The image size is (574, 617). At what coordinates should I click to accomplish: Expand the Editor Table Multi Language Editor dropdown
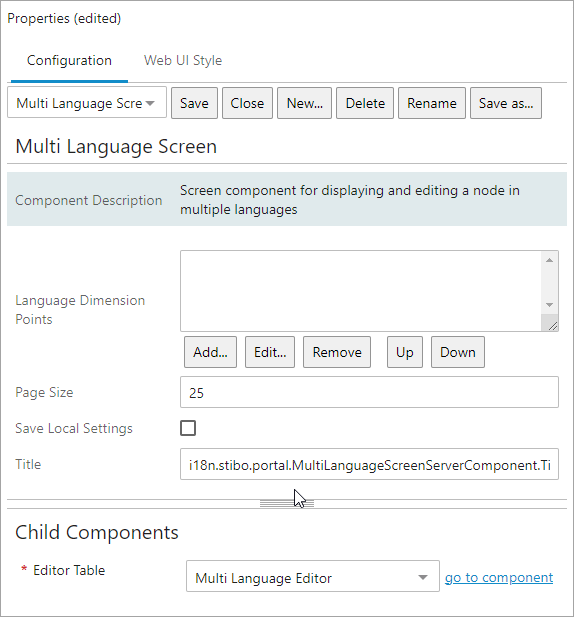pos(313,576)
